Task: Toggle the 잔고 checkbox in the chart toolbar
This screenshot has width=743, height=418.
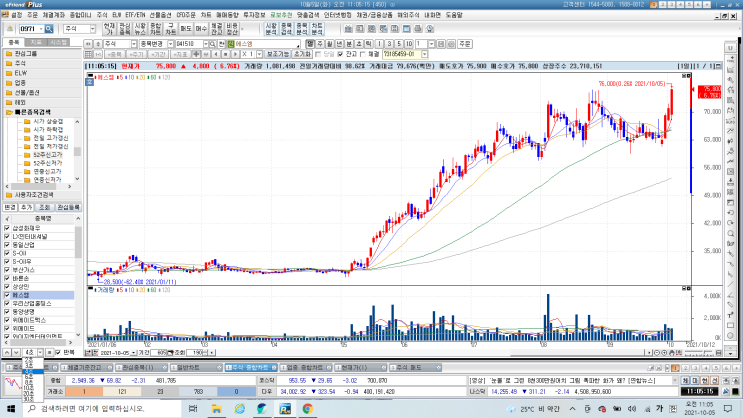Action: 340,55
